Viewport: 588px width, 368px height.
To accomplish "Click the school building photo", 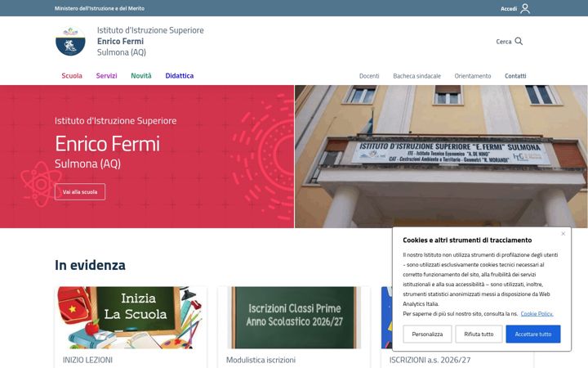I will click(441, 156).
